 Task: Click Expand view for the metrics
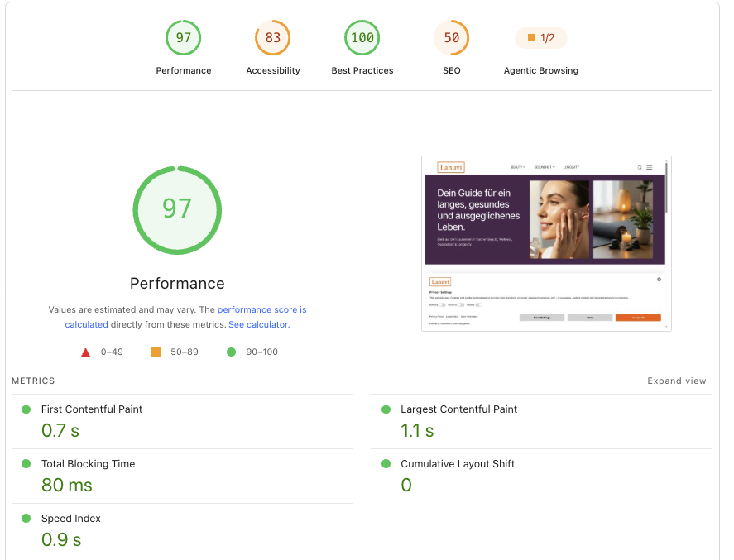coord(676,381)
